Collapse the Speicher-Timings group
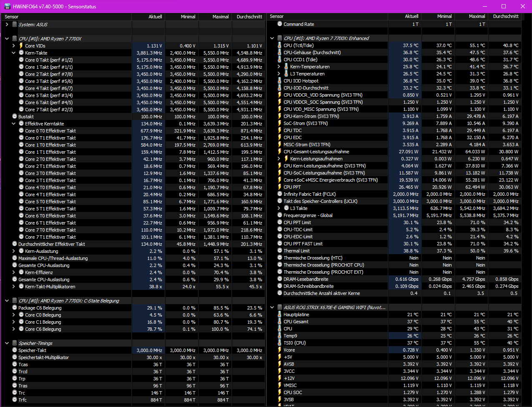The width and height of the screenshot is (532, 407). pos(7,343)
